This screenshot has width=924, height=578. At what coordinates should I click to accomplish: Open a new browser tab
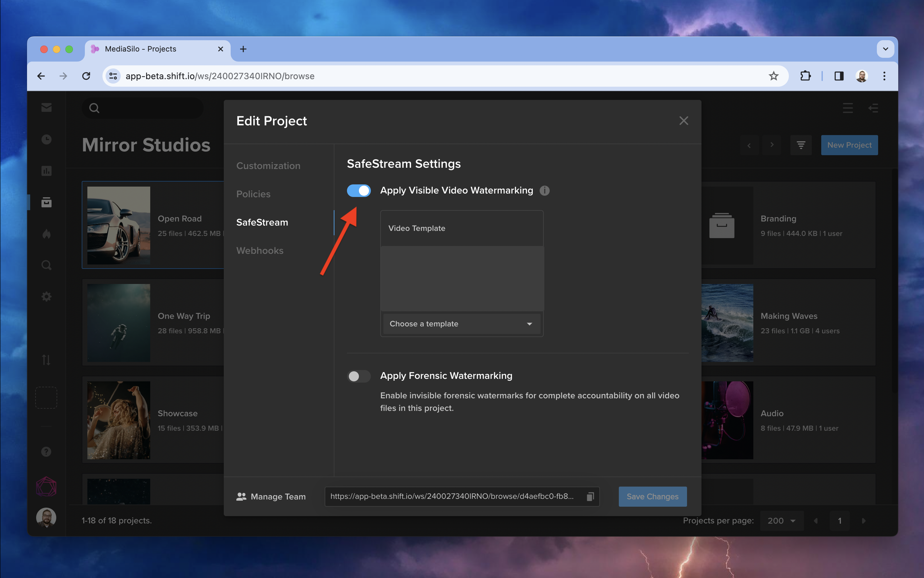pyautogui.click(x=243, y=49)
